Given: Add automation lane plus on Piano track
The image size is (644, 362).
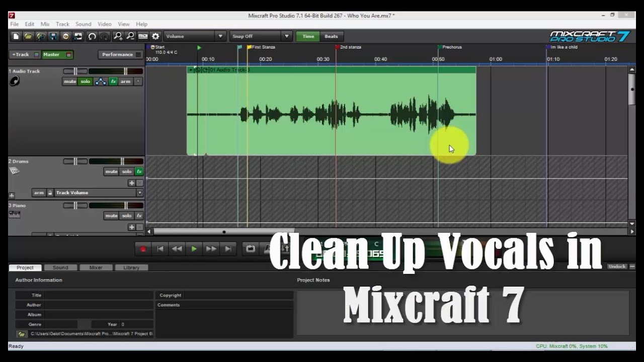Looking at the screenshot, I should tap(131, 227).
